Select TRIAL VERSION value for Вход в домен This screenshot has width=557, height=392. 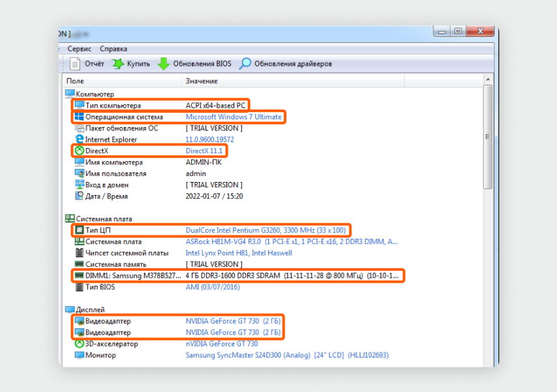coord(214,185)
